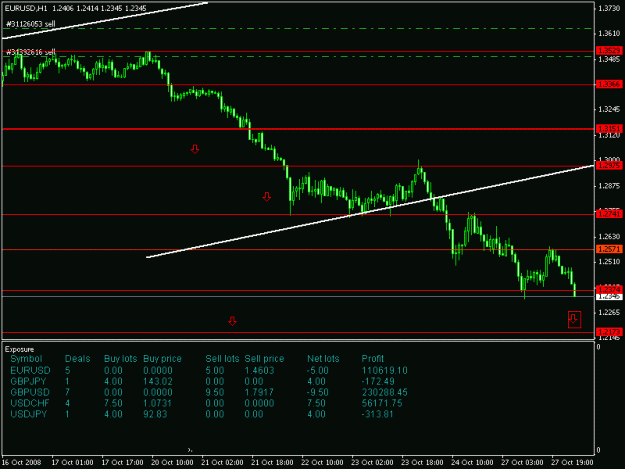Click the GBPUSD net lots value -9.50
Image resolution: width=625 pixels, height=469 pixels.
click(x=318, y=392)
